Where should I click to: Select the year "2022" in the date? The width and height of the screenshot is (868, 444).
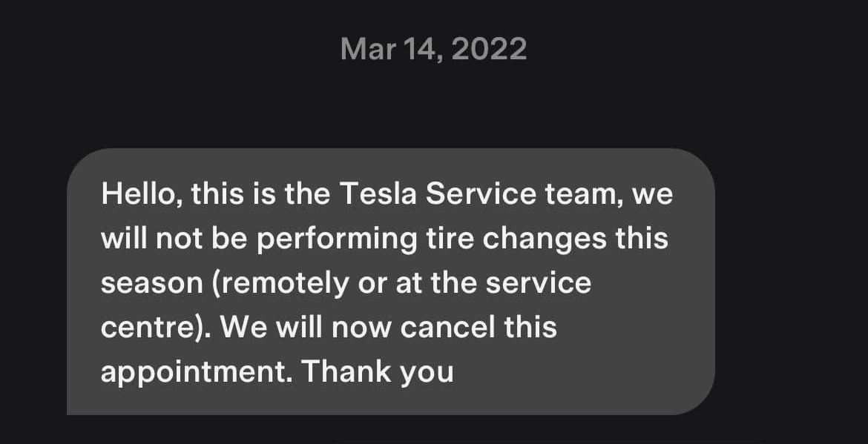(x=488, y=49)
